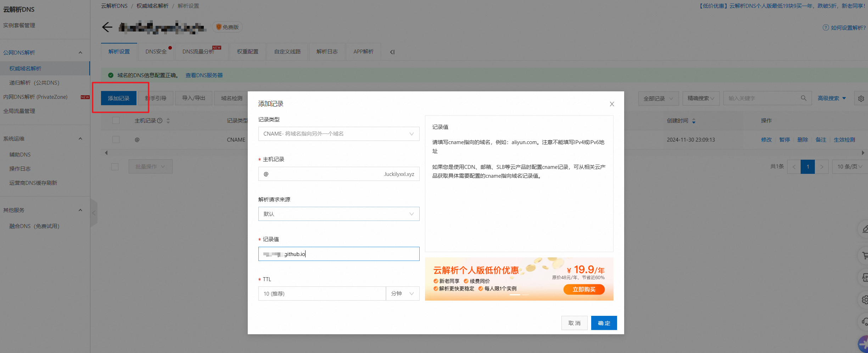Screen dimensions: 868x353
Task: Open the 全部记录 filter dropdown
Action: click(659, 98)
